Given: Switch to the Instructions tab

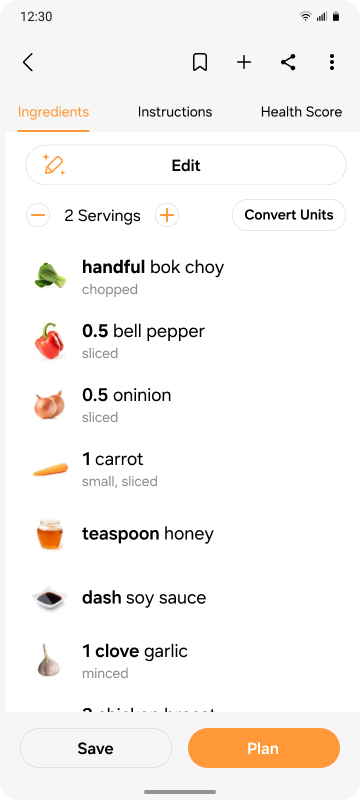Looking at the screenshot, I should point(175,112).
